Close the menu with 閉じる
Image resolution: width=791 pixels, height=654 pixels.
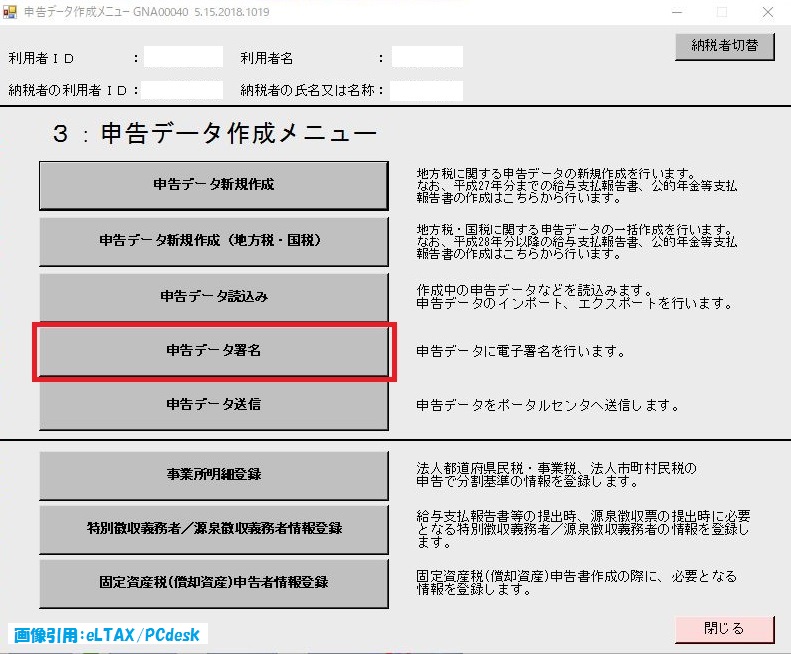pyautogui.click(x=724, y=629)
